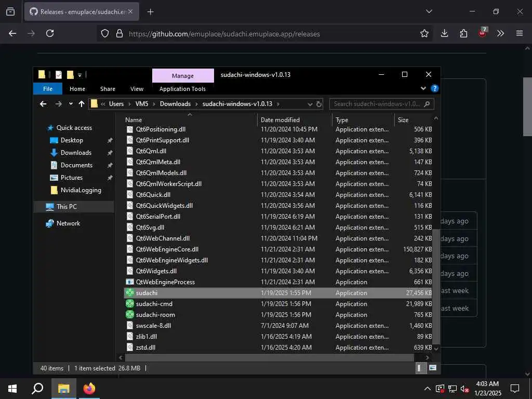Bookmark this page with the star icon
The width and height of the screenshot is (532, 399).
tap(424, 33)
